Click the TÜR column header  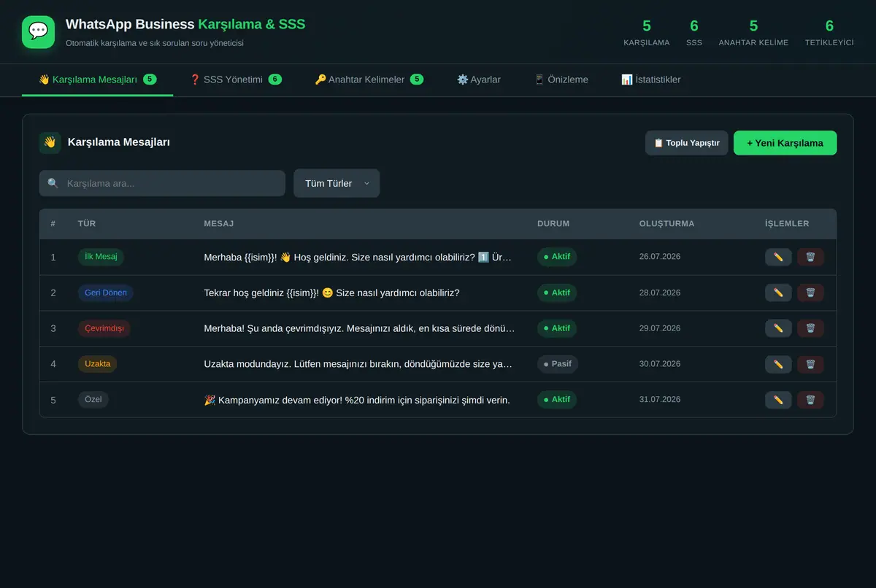pyautogui.click(x=87, y=224)
